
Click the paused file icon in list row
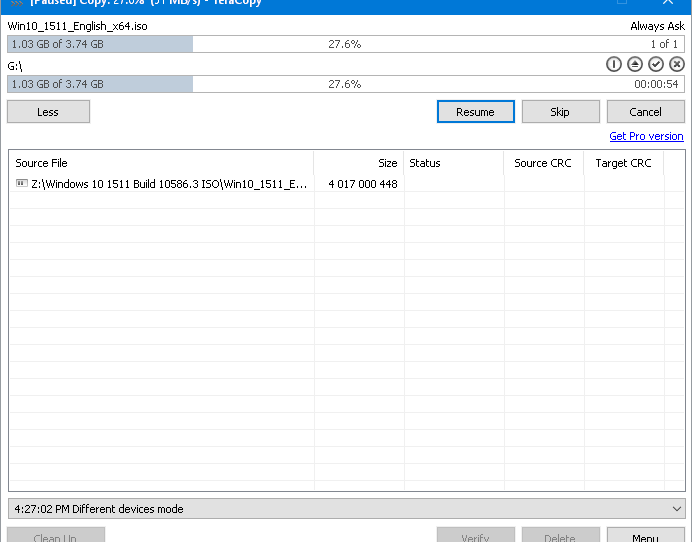point(22,183)
